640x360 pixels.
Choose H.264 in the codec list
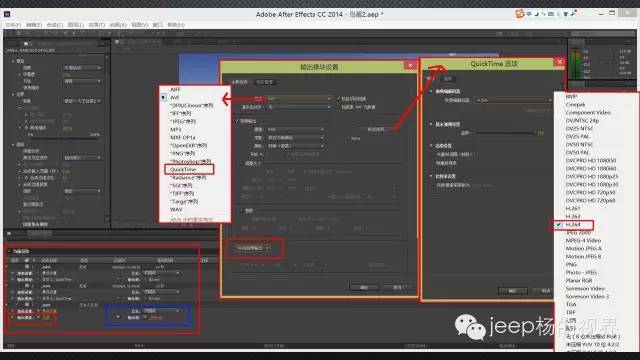572,225
